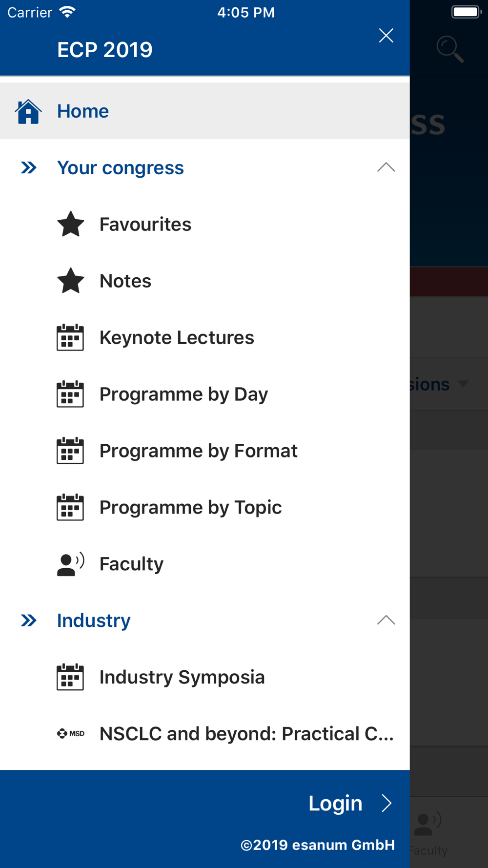Tap the arrow next to Login
488x868 pixels.
[x=387, y=803]
